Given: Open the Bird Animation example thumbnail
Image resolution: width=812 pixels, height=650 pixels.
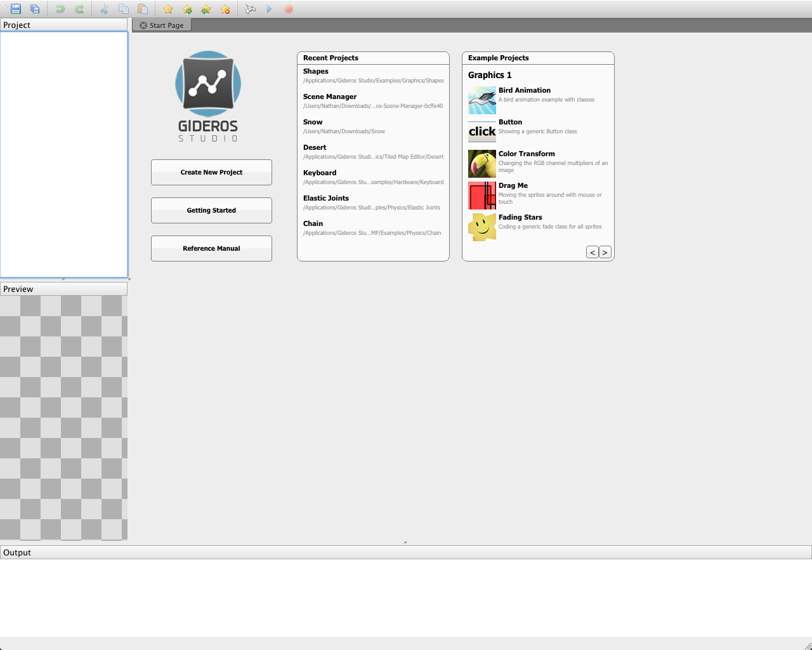Looking at the screenshot, I should tap(482, 100).
